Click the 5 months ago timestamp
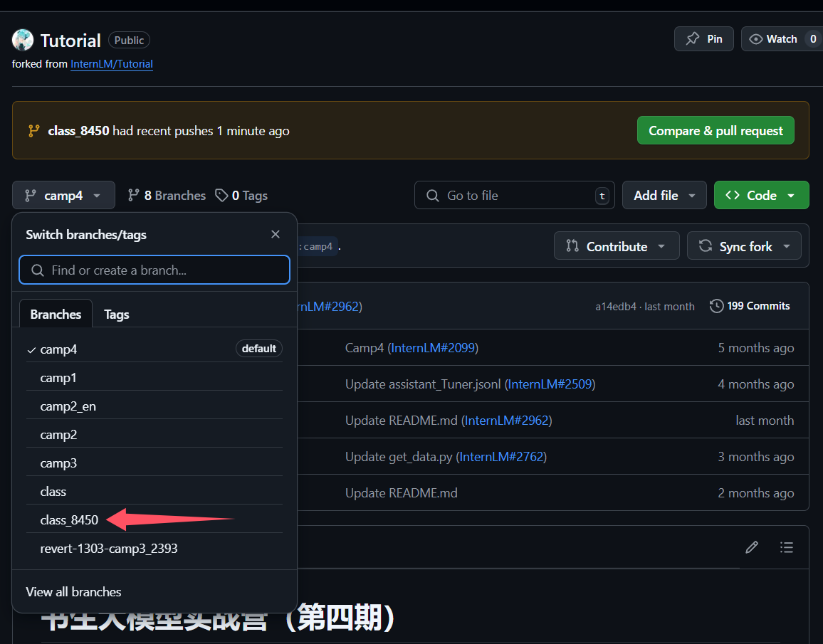Image resolution: width=823 pixels, height=644 pixels. pos(756,348)
